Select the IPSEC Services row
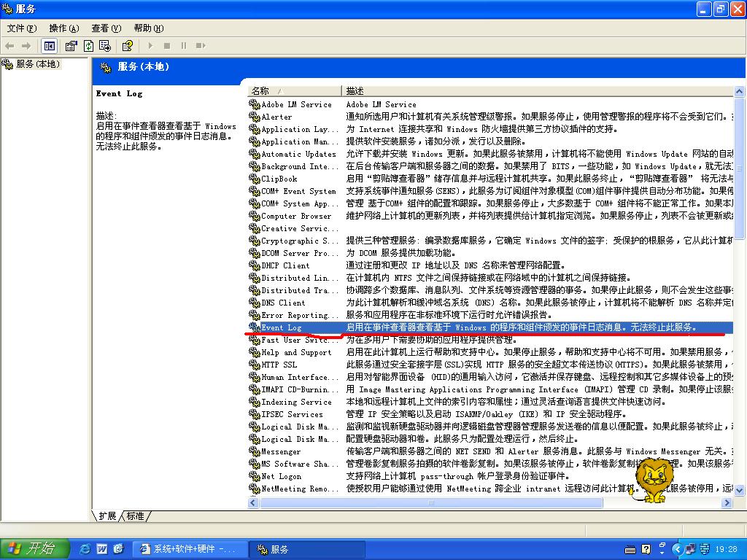Viewport: 747px width, 560px height. pos(490,414)
